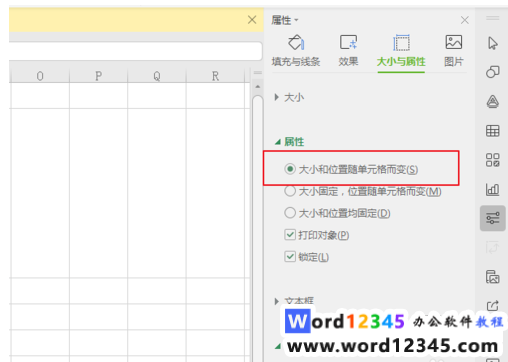The image size is (508, 362).
Task: Click the Effects sparkle frame icon
Action: (348, 42)
